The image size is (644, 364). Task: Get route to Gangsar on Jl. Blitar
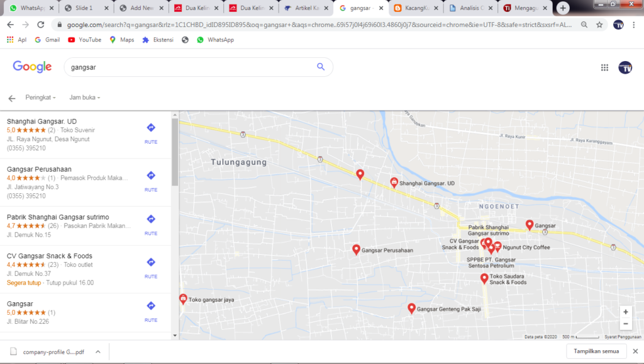pyautogui.click(x=151, y=311)
